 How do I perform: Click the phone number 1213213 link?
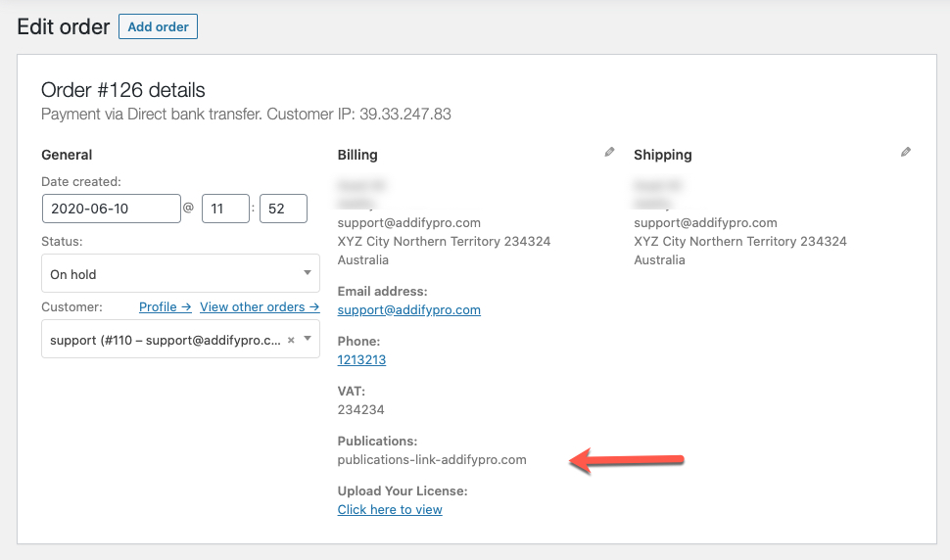pos(361,360)
